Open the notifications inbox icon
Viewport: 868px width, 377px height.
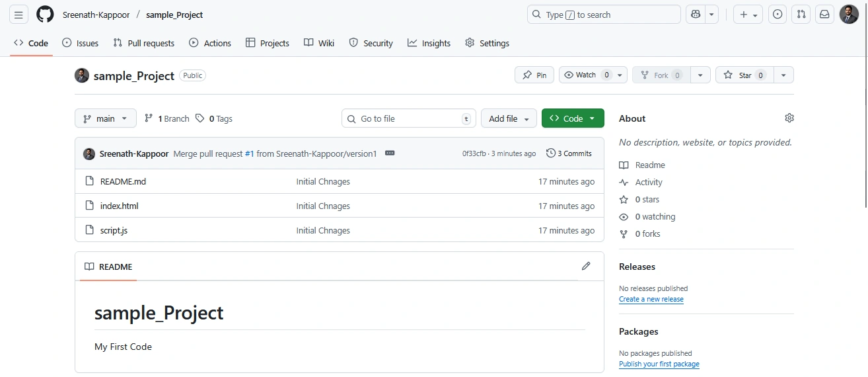pos(824,15)
